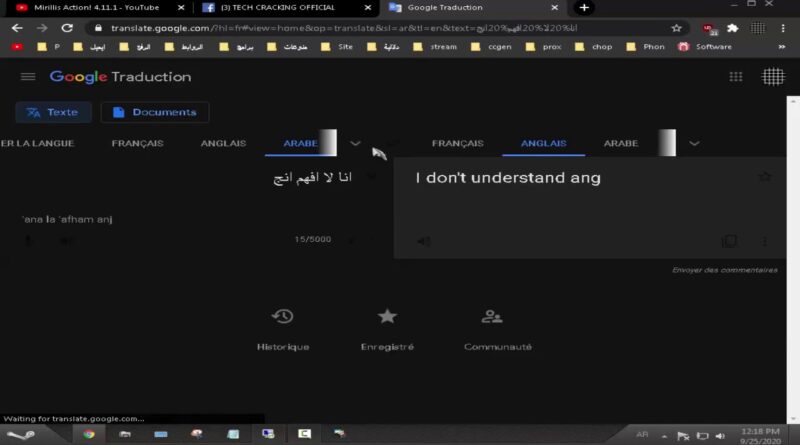This screenshot has width=800, height=445.
Task: Open the chop bookmarks folder
Action: [593, 46]
